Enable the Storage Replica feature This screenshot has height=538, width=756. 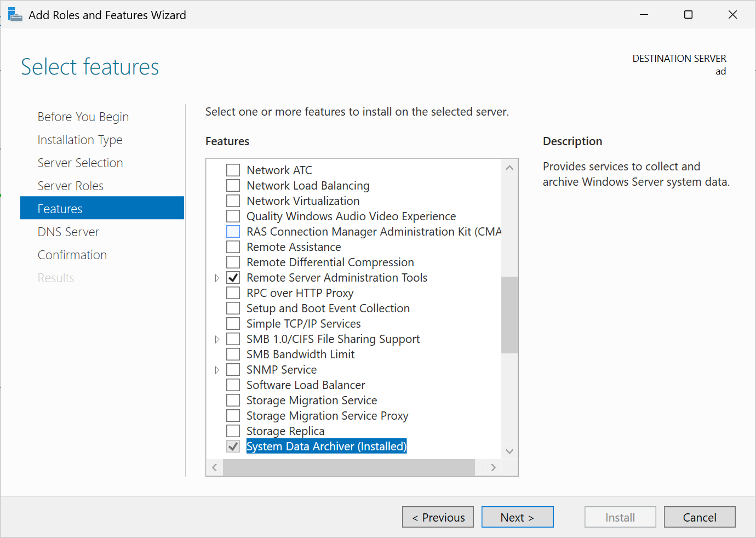233,431
